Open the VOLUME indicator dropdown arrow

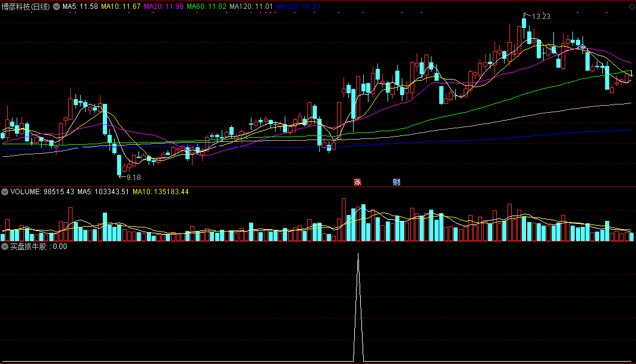point(5,192)
